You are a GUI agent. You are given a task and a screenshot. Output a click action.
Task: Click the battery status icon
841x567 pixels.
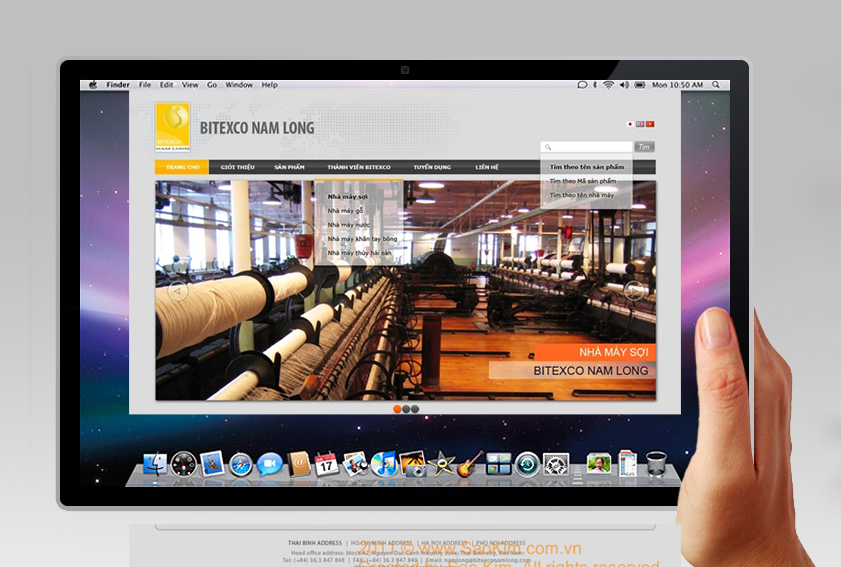(x=640, y=85)
